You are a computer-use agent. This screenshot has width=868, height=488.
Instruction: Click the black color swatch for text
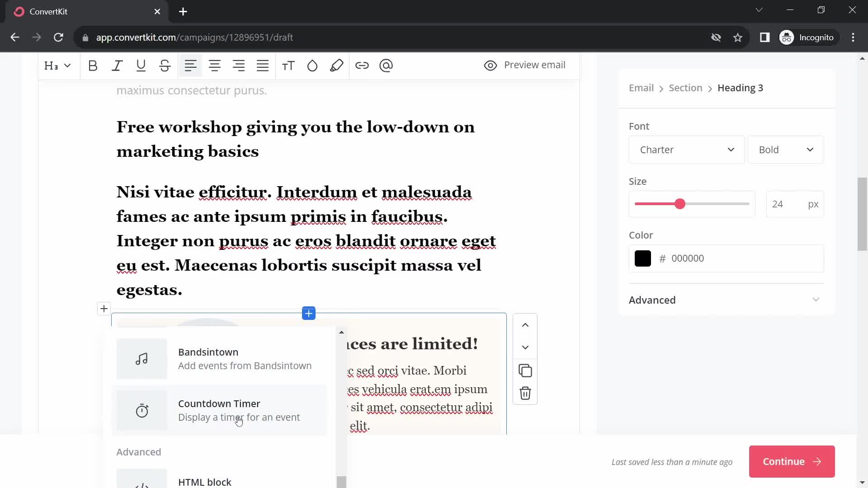tap(643, 258)
